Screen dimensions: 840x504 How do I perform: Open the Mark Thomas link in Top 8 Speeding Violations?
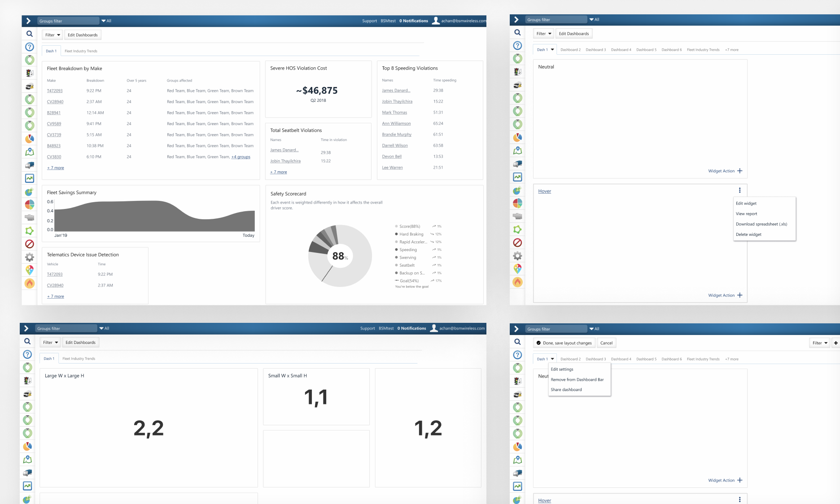click(394, 113)
